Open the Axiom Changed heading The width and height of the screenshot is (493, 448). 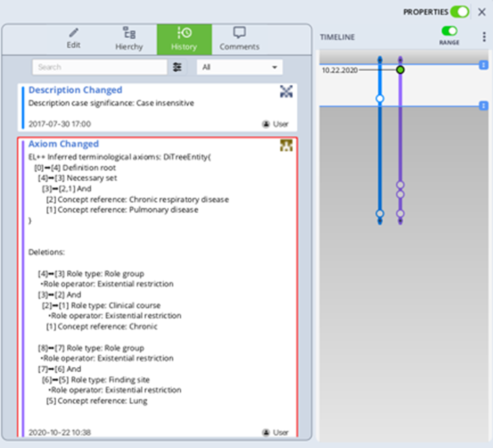click(63, 144)
